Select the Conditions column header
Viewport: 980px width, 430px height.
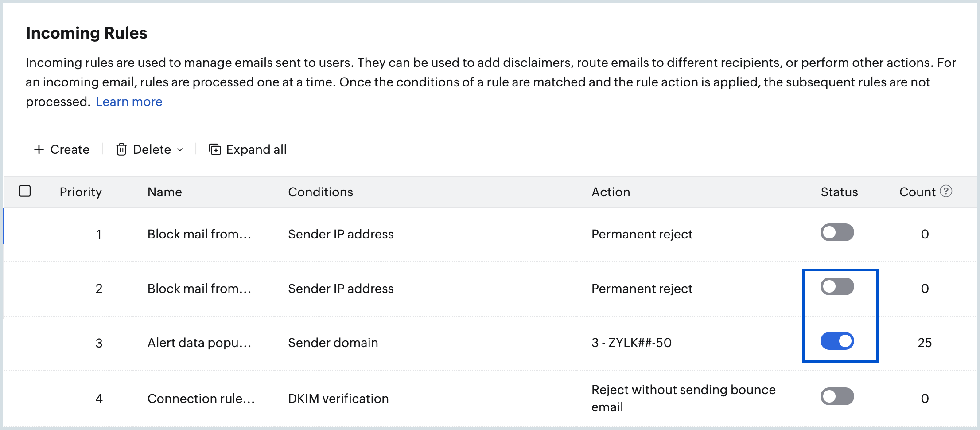(x=320, y=192)
